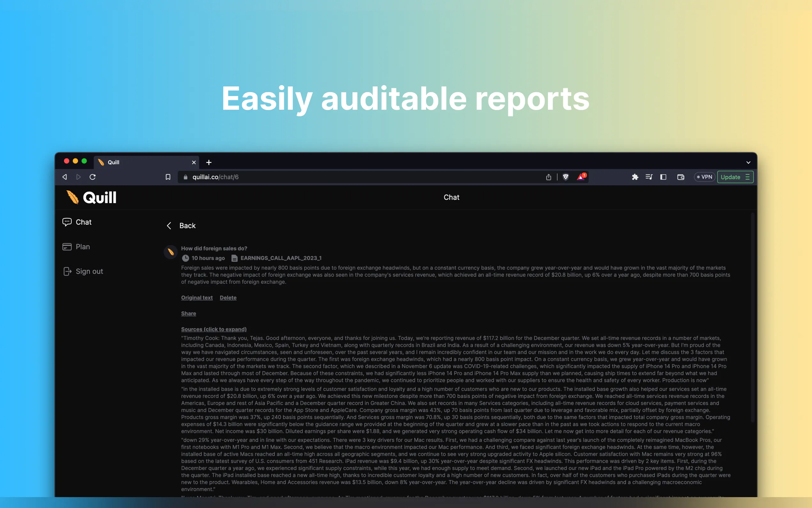812x508 pixels.
Task: Click the bookmark icon beside address bar
Action: pos(168,177)
